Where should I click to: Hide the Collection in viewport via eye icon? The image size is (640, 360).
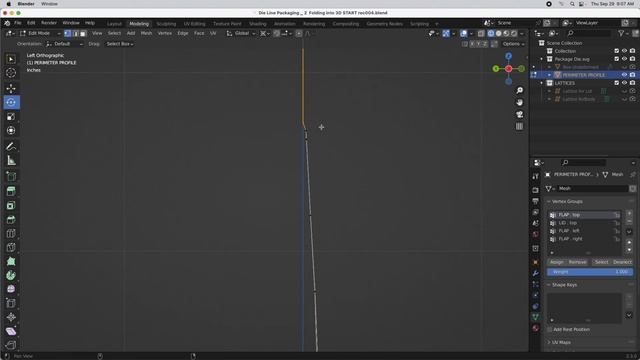(x=624, y=51)
